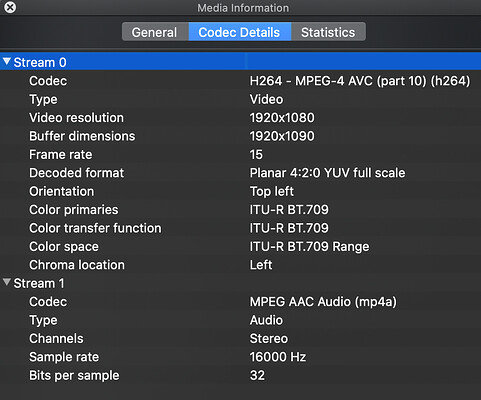Click the Color transfer function row
The height and width of the screenshot is (400, 481).
coord(240,228)
